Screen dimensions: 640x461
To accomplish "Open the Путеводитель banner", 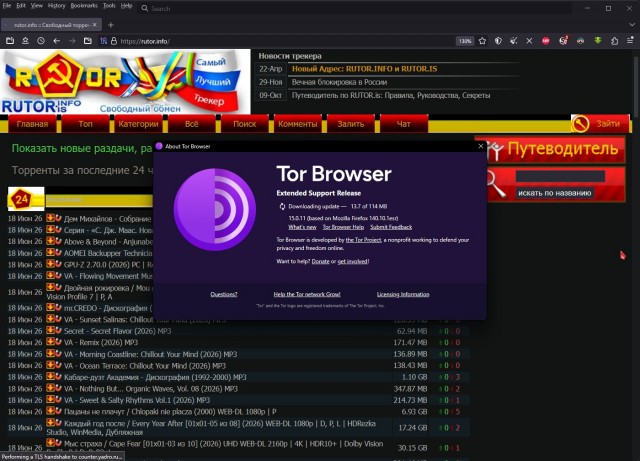I will [x=550, y=149].
